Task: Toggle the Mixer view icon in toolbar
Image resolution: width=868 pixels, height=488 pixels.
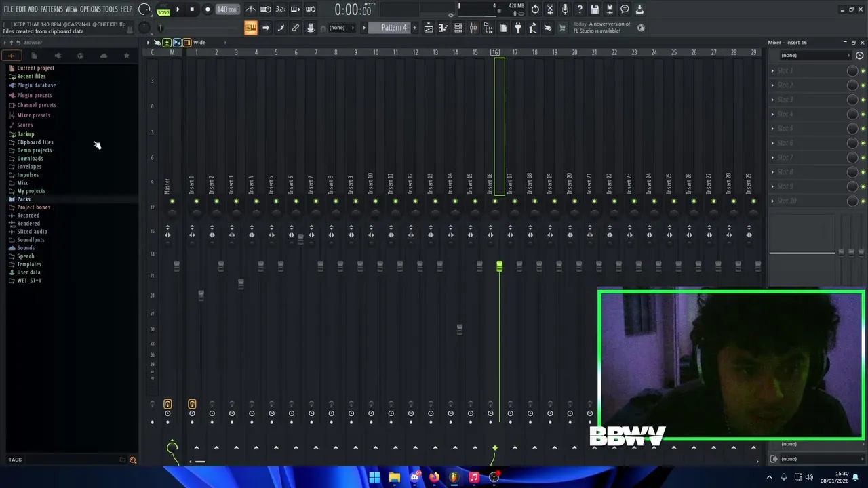Action: pyautogui.click(x=473, y=28)
